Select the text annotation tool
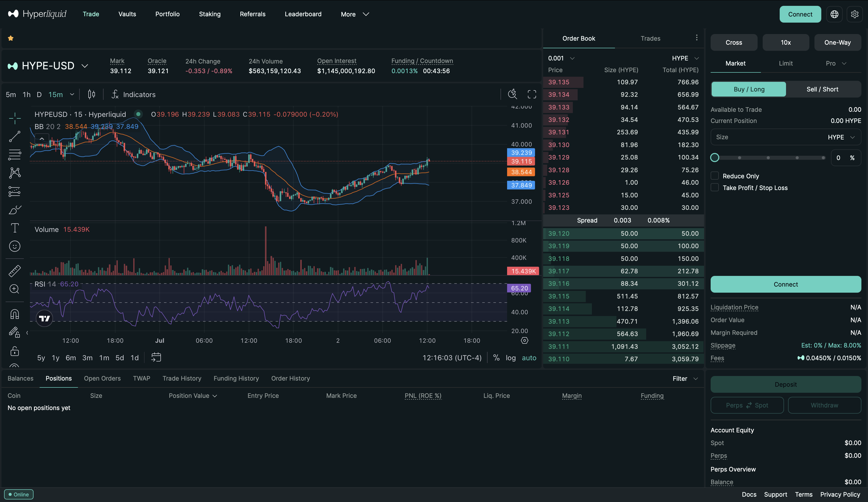 tap(14, 228)
